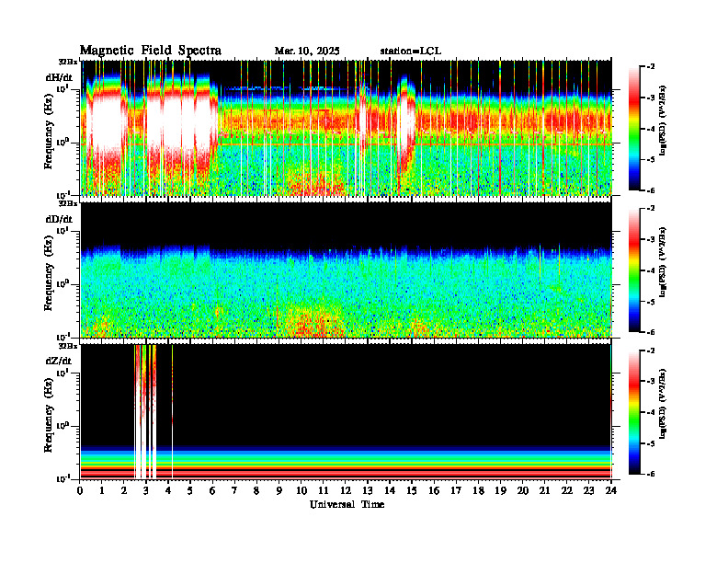Click hour tick "0" on time axis
This screenshot has height=563, width=728.
pos(80,491)
